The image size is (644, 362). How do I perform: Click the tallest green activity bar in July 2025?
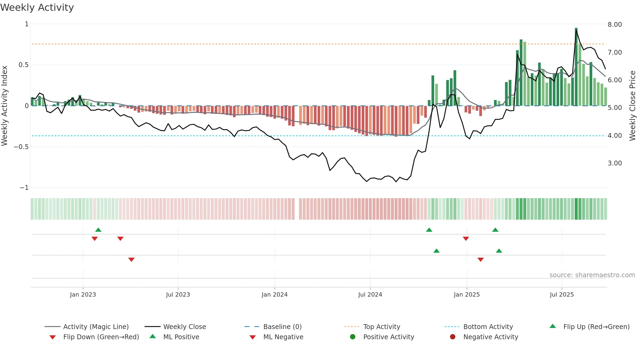click(x=576, y=67)
